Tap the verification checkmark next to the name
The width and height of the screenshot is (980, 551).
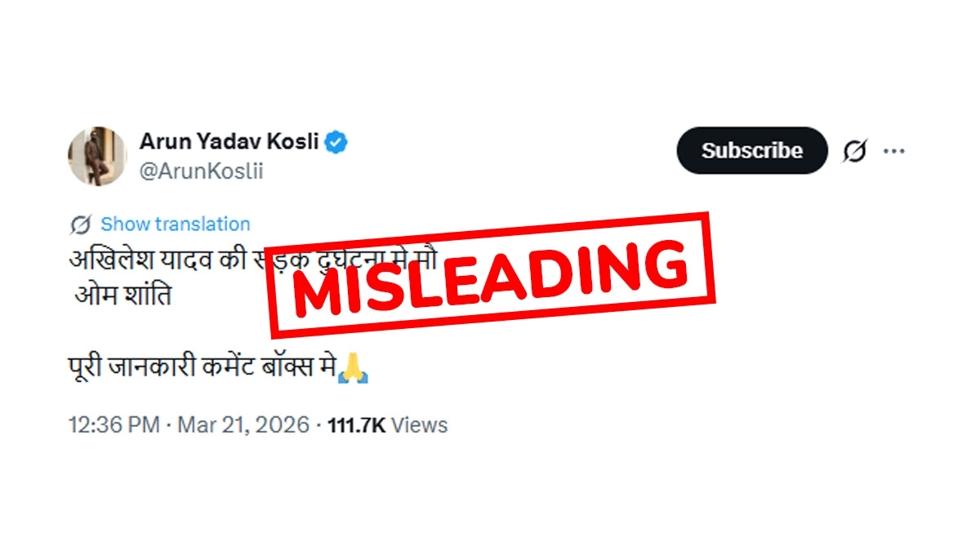335,140
